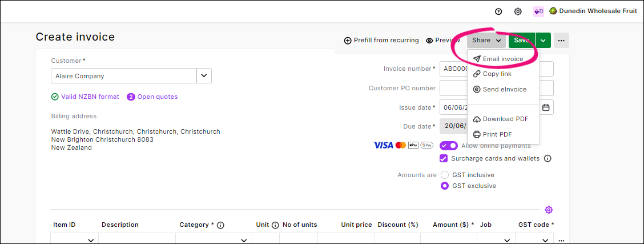Click the Amount ($) column header
The width and height of the screenshot is (644, 244).
[x=453, y=225]
